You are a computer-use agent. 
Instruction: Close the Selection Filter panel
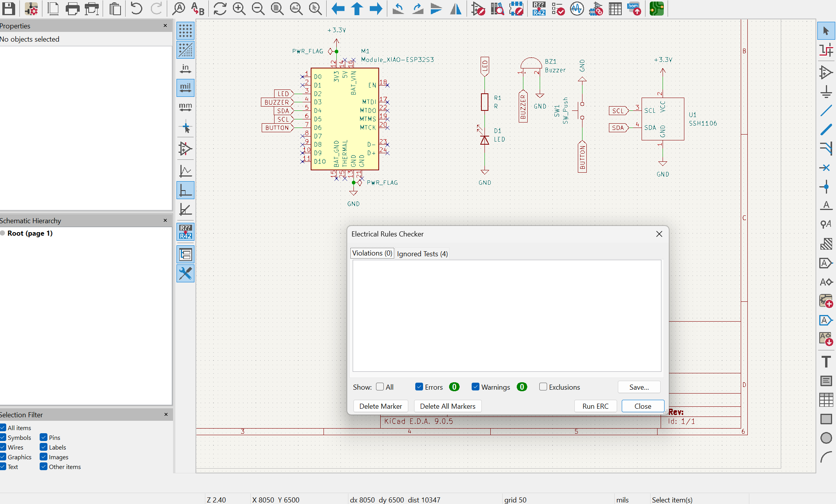[166, 414]
